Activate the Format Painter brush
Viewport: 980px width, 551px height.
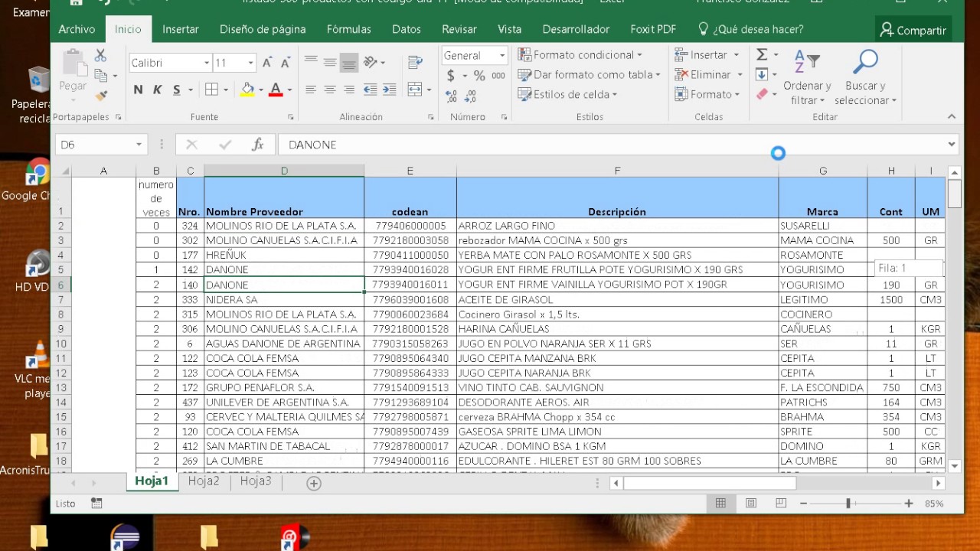point(100,96)
